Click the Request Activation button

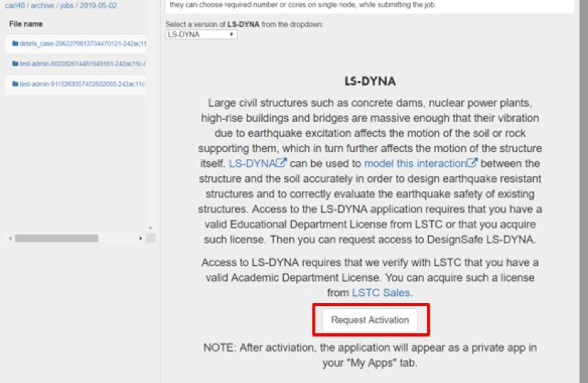click(370, 320)
